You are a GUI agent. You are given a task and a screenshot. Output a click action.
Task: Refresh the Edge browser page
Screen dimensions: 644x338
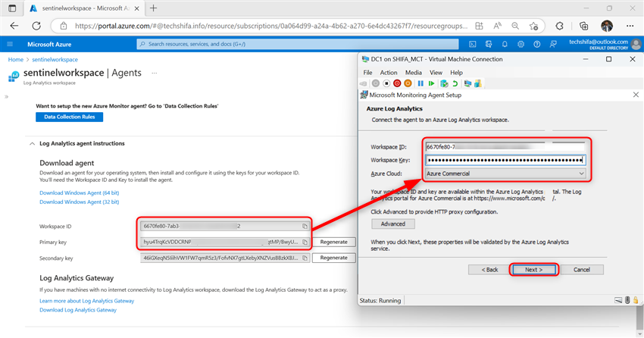[36, 26]
